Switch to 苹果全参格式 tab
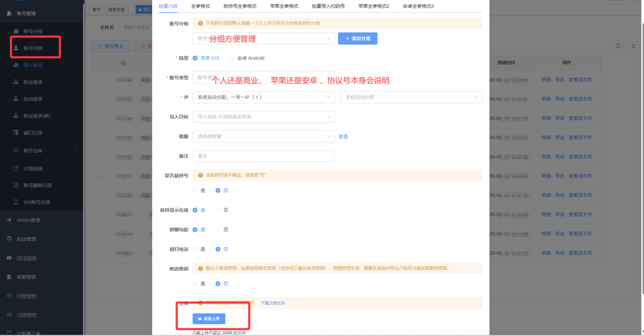The image size is (644, 336). click(284, 6)
